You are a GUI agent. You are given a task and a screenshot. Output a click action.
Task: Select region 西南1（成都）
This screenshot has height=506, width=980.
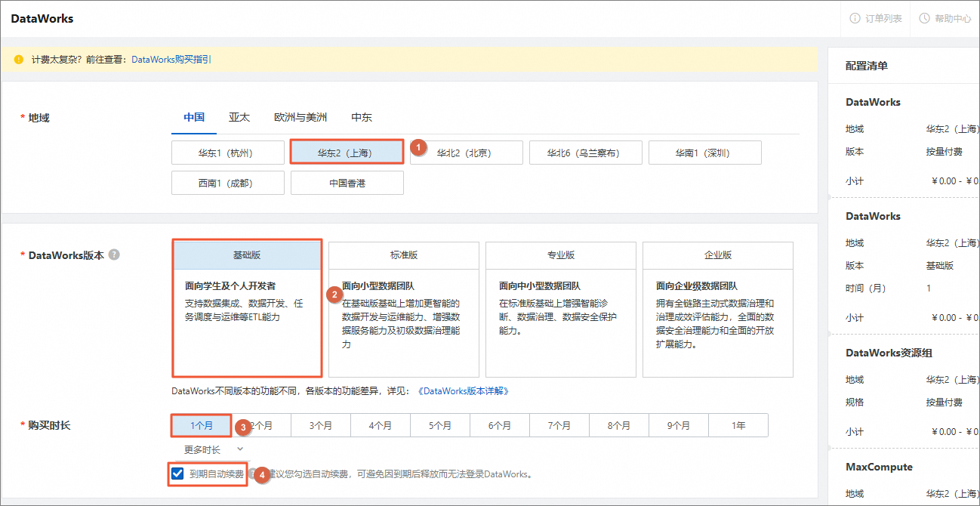pos(228,183)
